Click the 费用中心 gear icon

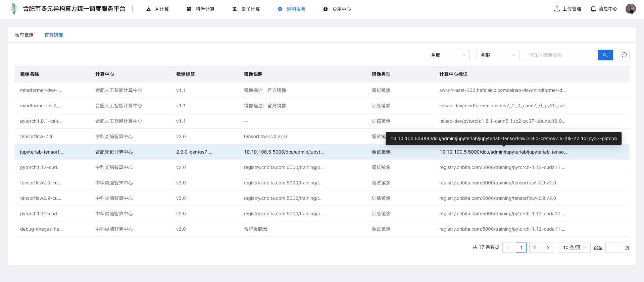[325, 9]
